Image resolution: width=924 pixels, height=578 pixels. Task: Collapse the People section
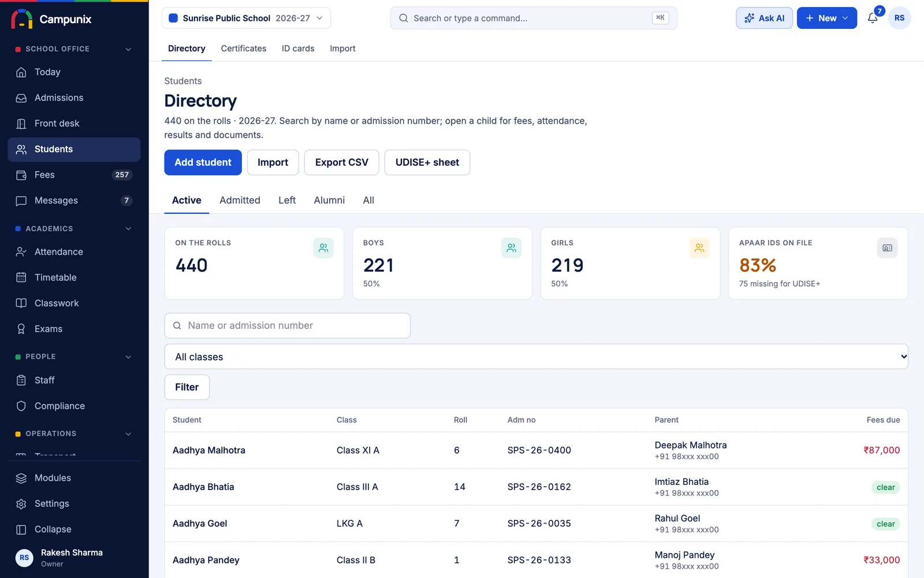pyautogui.click(x=128, y=357)
